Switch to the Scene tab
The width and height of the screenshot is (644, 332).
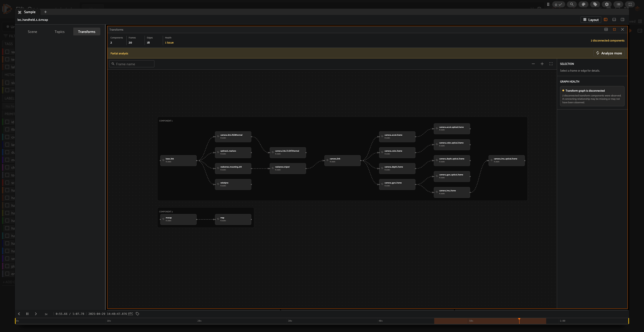[x=32, y=32]
